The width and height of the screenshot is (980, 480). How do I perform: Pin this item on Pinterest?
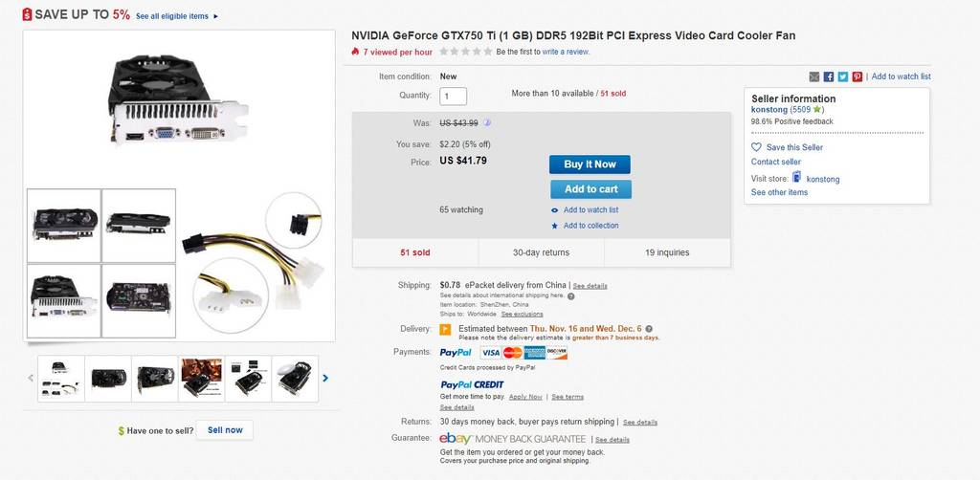pos(857,76)
